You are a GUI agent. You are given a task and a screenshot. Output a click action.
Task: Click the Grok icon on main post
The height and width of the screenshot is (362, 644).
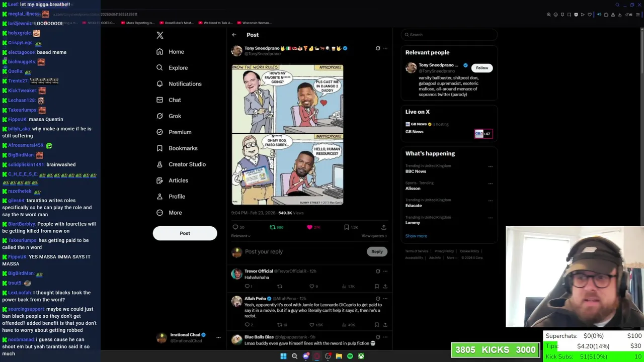[x=378, y=48]
